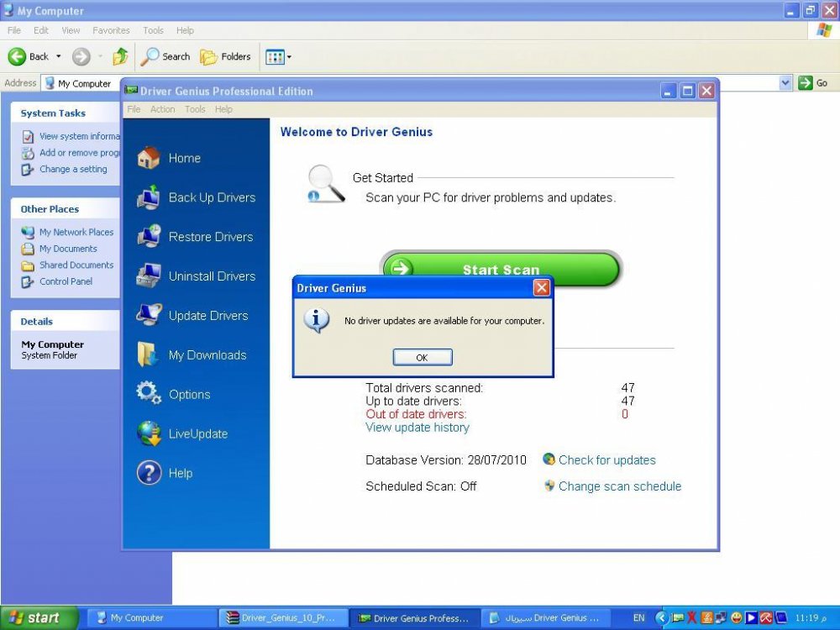Click the EN language indicator in taskbar
Screen dimensions: 840x630
(x=638, y=617)
